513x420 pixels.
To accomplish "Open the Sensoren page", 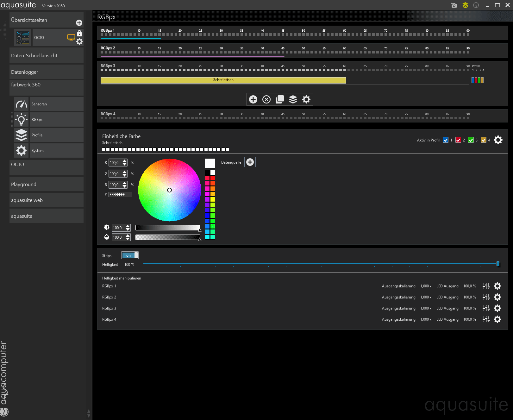I will coord(57,104).
